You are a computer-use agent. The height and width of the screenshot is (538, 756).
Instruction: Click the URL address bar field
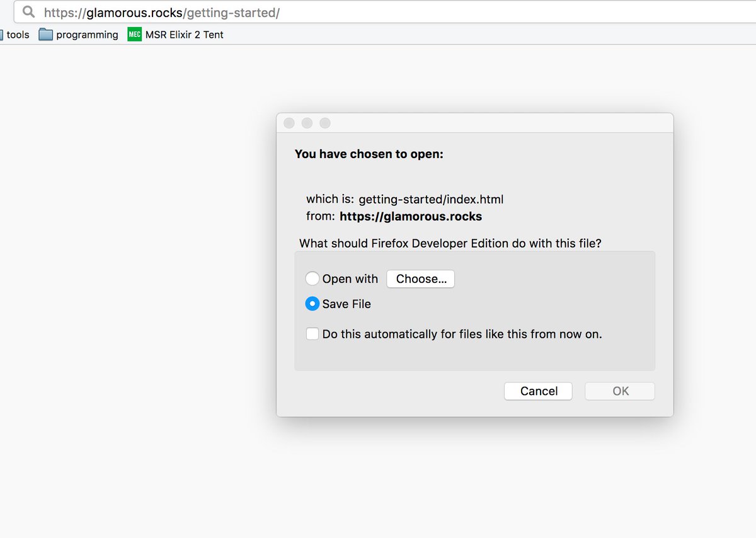pos(384,12)
